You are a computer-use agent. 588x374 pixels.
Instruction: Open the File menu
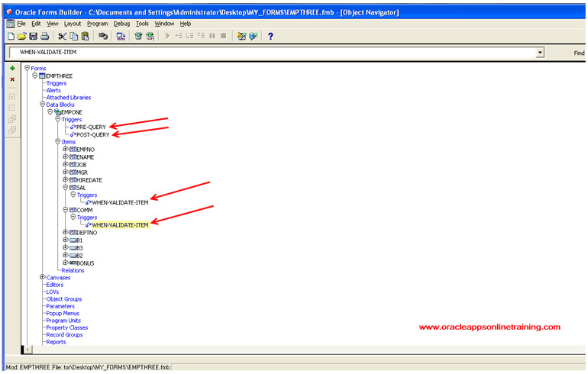click(21, 24)
